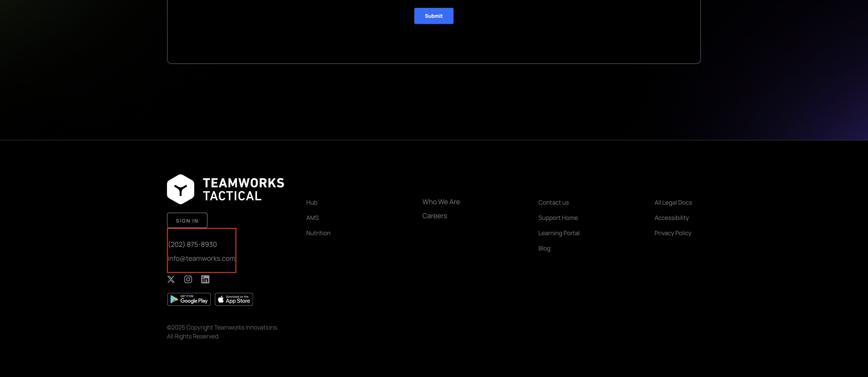This screenshot has height=377, width=868.
Task: Open the Blog link
Action: (544, 249)
